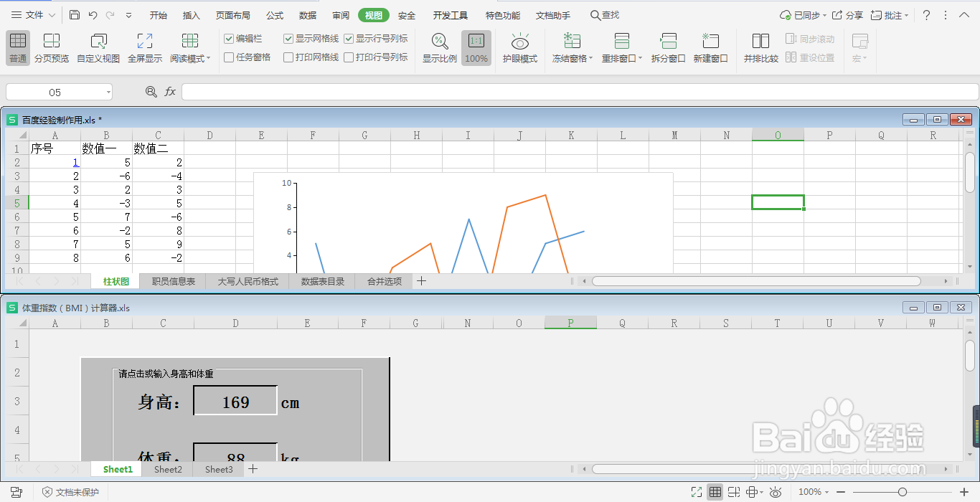
Task: Switch to the Home (开始) tab
Action: [x=159, y=15]
